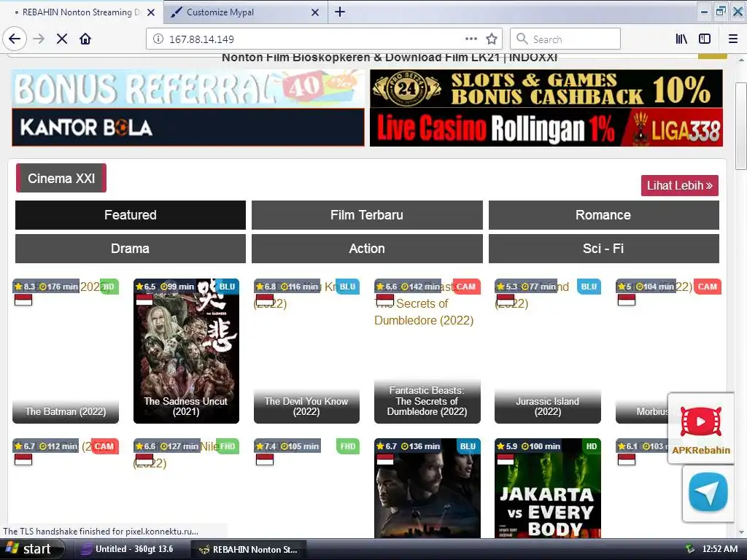Open the site information icon in the address bar
The height and width of the screenshot is (560, 747).
pyautogui.click(x=158, y=39)
